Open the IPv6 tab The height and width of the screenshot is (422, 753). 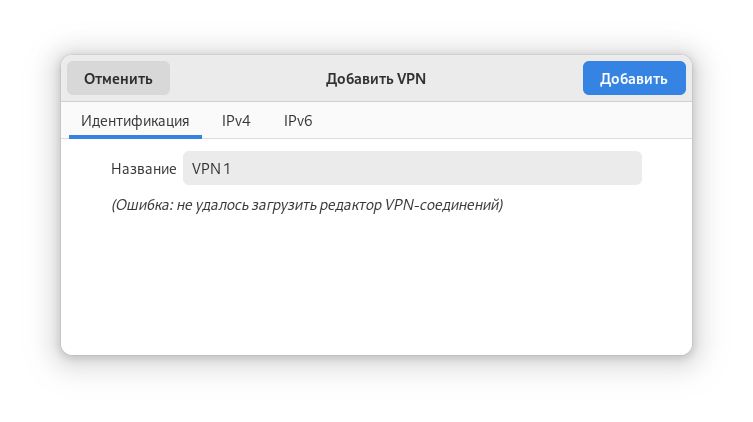298,121
